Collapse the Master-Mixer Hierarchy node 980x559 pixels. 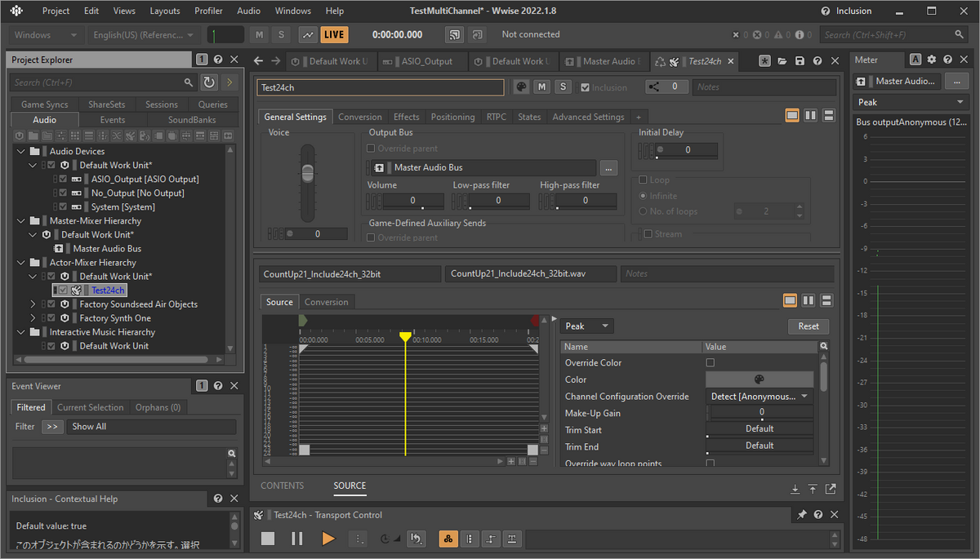coord(20,220)
